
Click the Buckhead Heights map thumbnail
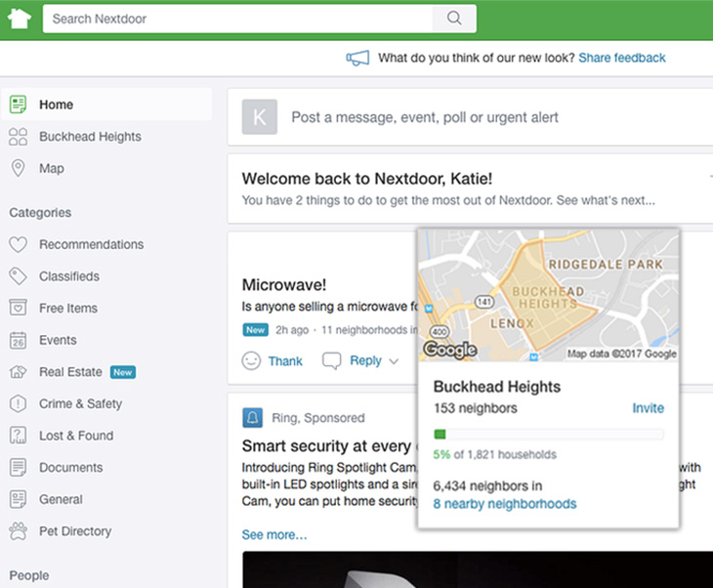point(548,296)
